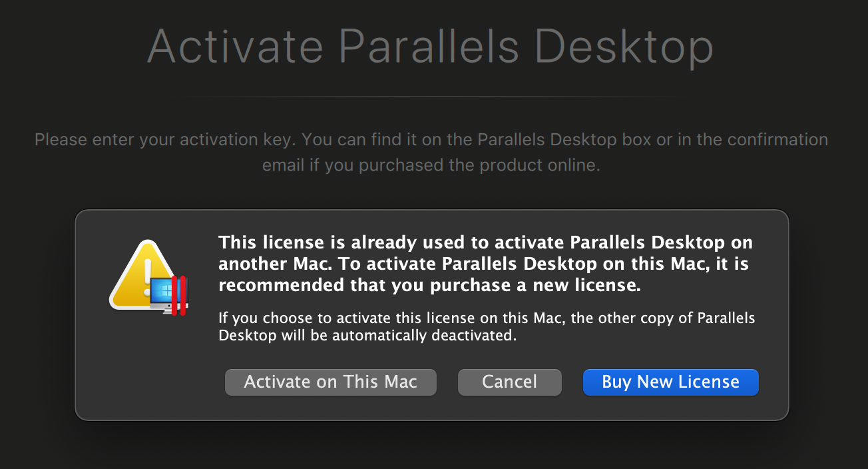Viewport: 868px width, 469px height.
Task: Click the bold "This license is already used" line
Action: pos(485,242)
